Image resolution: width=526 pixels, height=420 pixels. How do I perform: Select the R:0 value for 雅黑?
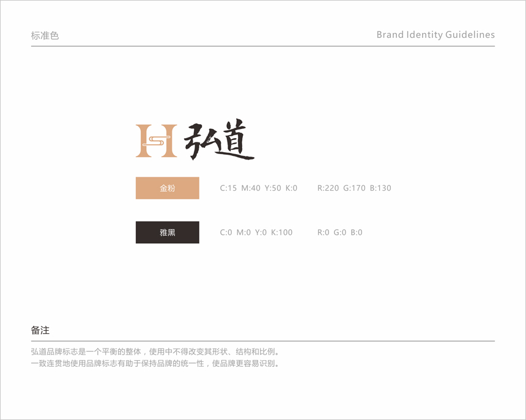coord(323,232)
